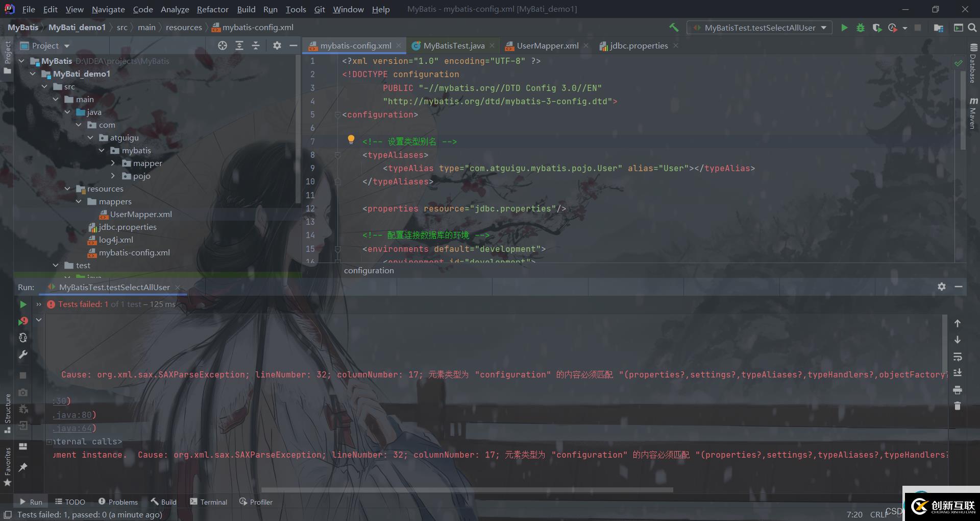Expand all in the Project panel
980x521 pixels.
(x=239, y=45)
